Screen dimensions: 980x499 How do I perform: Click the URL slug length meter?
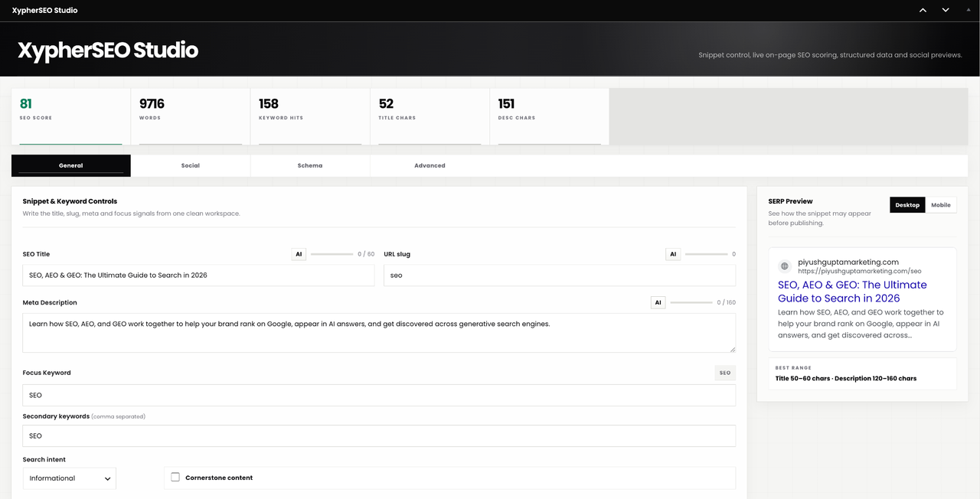point(706,254)
